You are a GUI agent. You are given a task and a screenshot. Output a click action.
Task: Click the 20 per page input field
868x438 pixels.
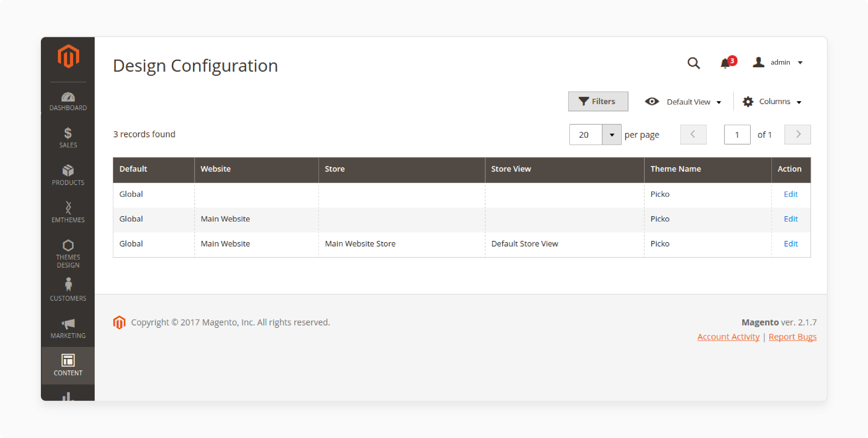586,135
